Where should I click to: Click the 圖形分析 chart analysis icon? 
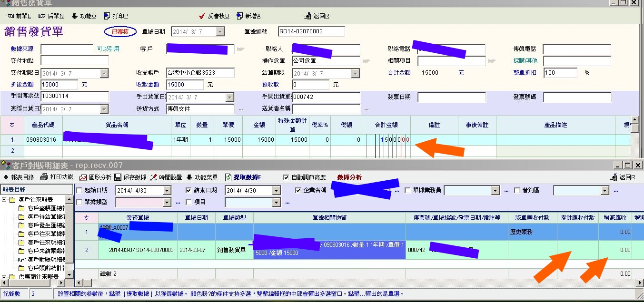coord(83,177)
